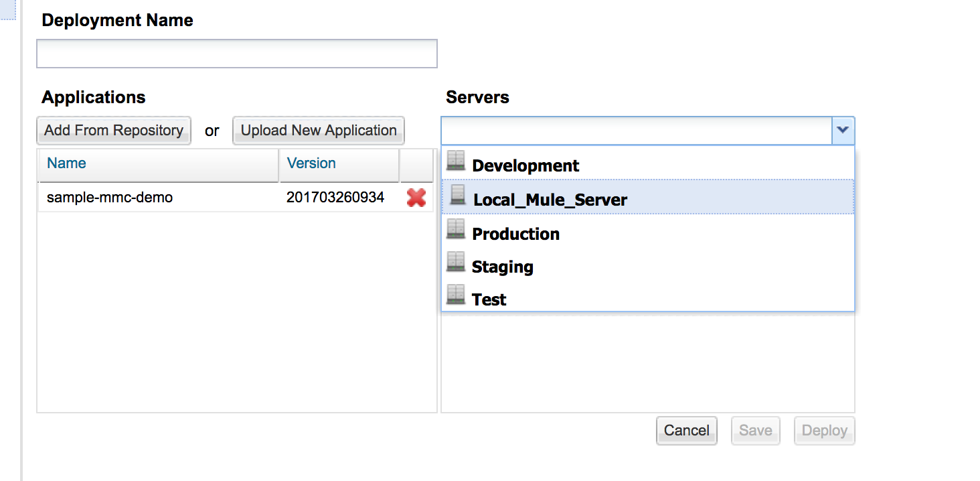
Task: Click the Production server icon
Action: click(x=456, y=230)
